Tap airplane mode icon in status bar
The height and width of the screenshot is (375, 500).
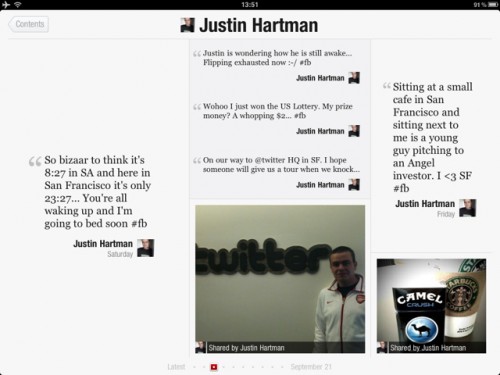pyautogui.click(x=6, y=5)
